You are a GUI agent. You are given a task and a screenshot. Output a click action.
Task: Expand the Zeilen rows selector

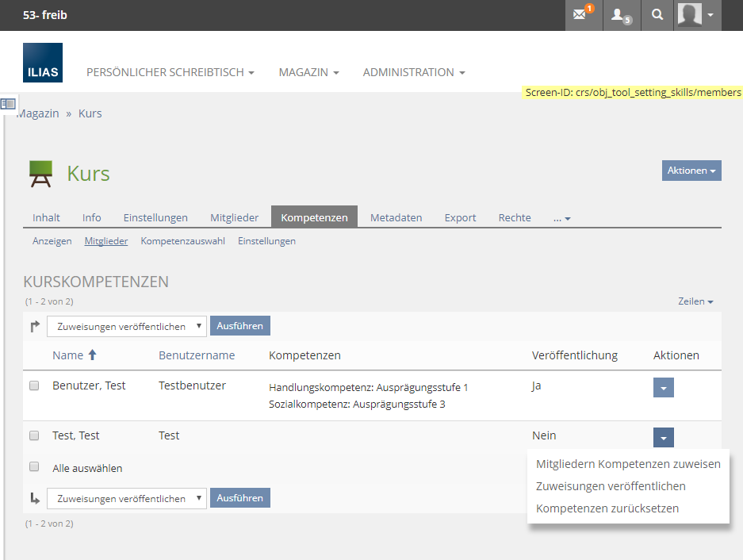(695, 301)
